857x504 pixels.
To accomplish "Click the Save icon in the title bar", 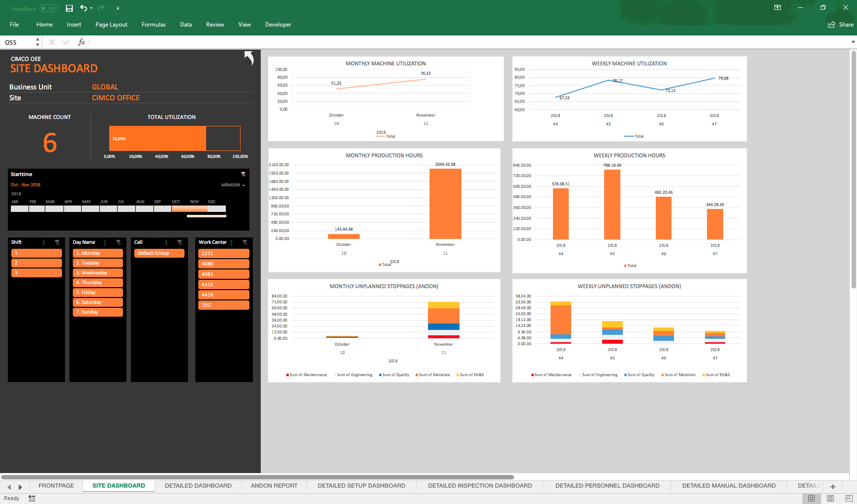I will [x=69, y=8].
